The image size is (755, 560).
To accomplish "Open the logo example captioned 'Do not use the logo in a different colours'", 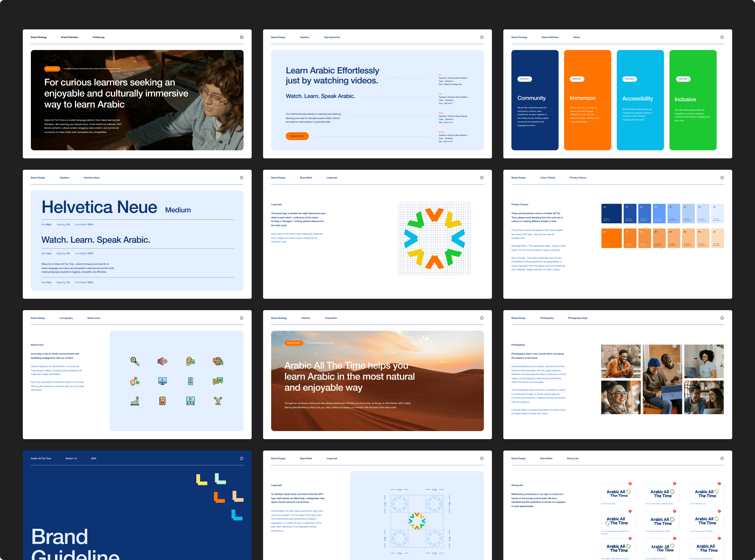I will [x=662, y=493].
